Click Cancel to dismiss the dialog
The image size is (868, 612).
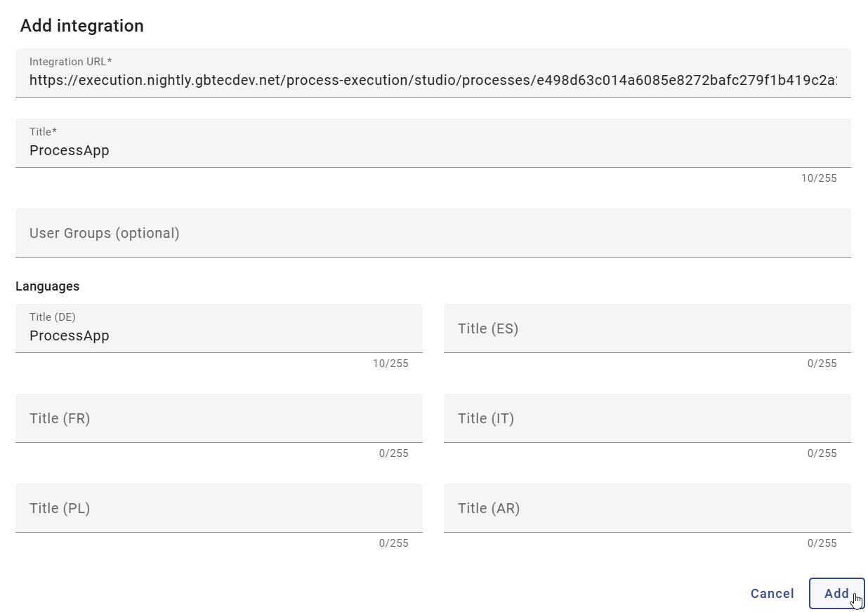[772, 594]
